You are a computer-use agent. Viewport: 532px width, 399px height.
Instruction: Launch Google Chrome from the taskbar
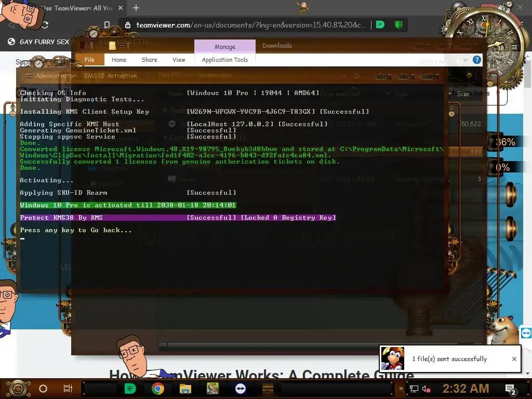pyautogui.click(x=158, y=389)
